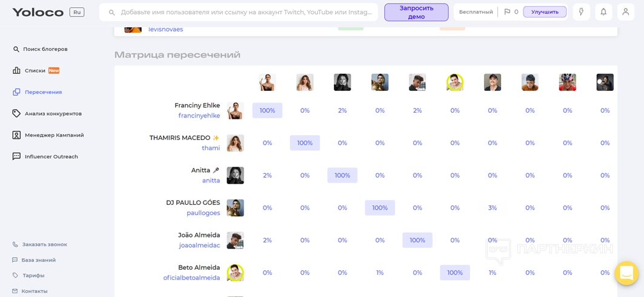The width and height of the screenshot is (644, 297).
Task: Open the anitta username link
Action: pyautogui.click(x=211, y=181)
